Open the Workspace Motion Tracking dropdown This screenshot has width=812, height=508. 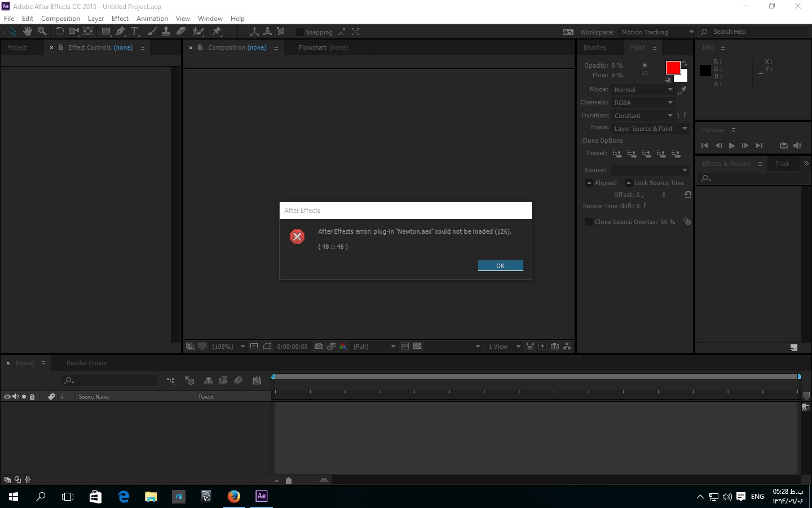coord(657,32)
